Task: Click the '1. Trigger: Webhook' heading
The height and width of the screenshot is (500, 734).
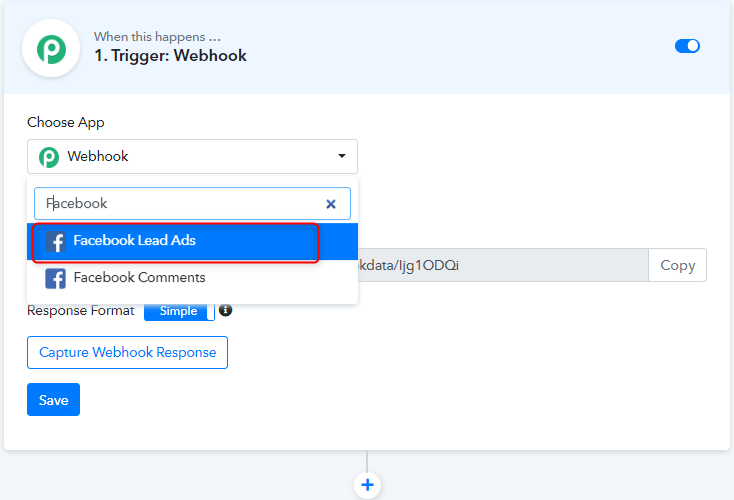Action: (x=170, y=56)
